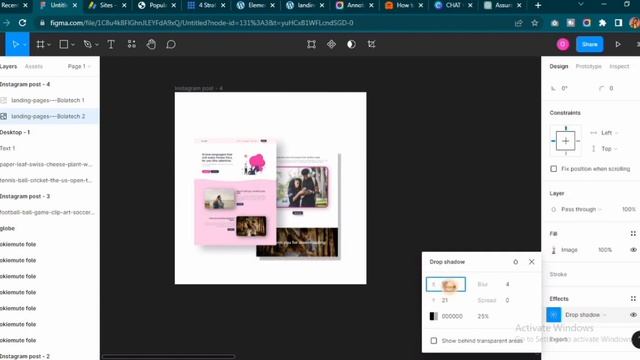Select the Move tool
This screenshot has width=640, height=360.
pos(16,44)
